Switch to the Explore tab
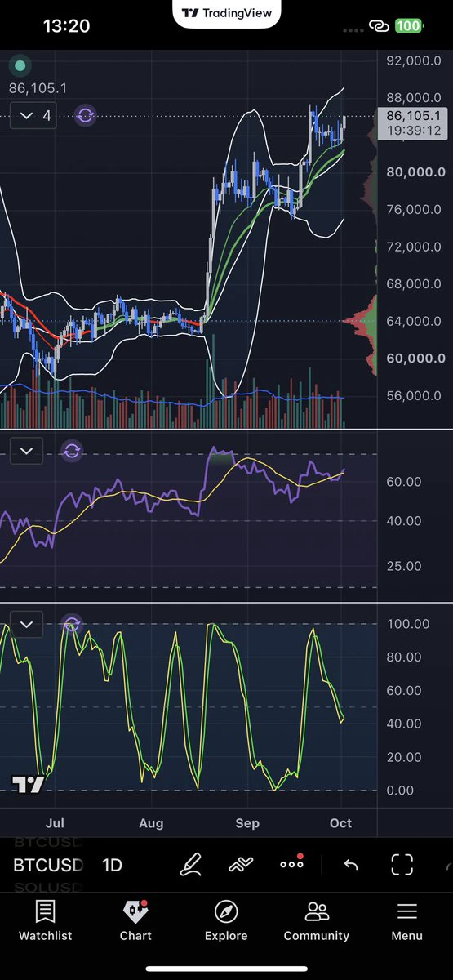Screen dimensions: 453x980 [x=226, y=920]
